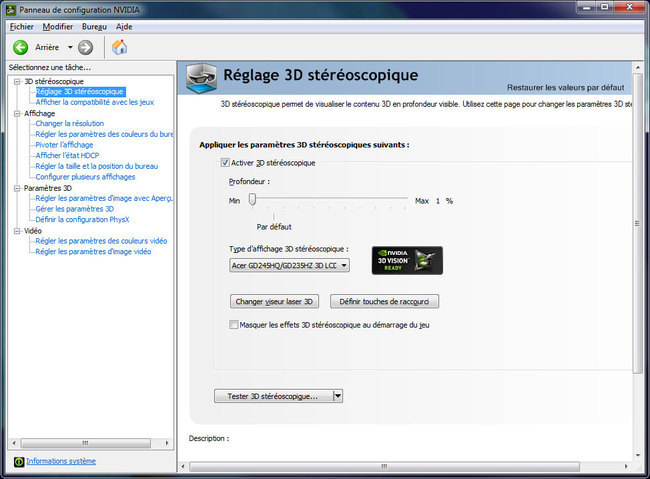Open Afficher la compatibilité avec les jeux
The image size is (650, 479).
point(95,102)
